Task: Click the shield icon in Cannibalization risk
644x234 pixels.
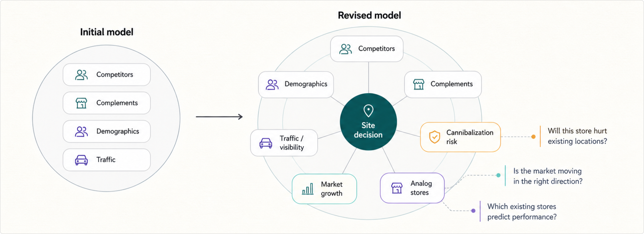Action: (x=434, y=137)
